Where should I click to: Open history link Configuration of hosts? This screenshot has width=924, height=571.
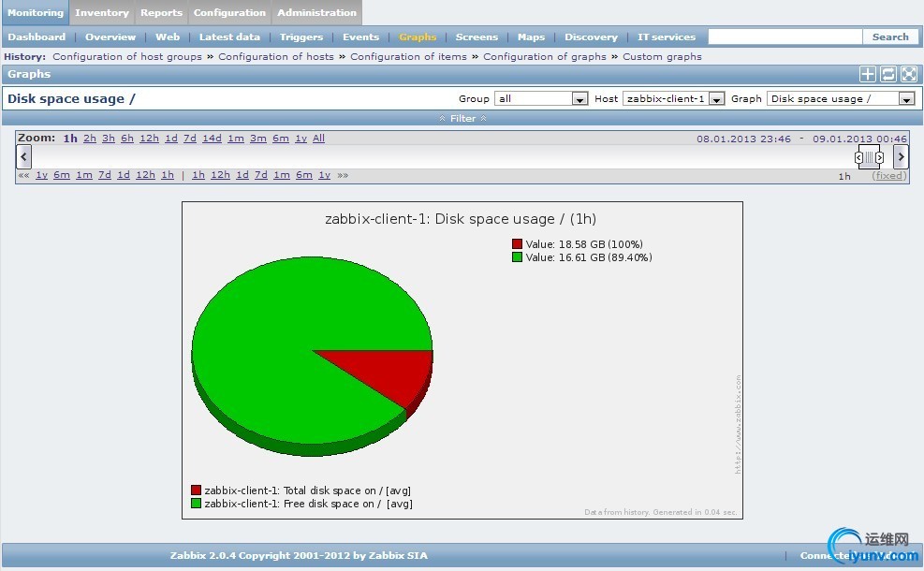click(x=276, y=56)
